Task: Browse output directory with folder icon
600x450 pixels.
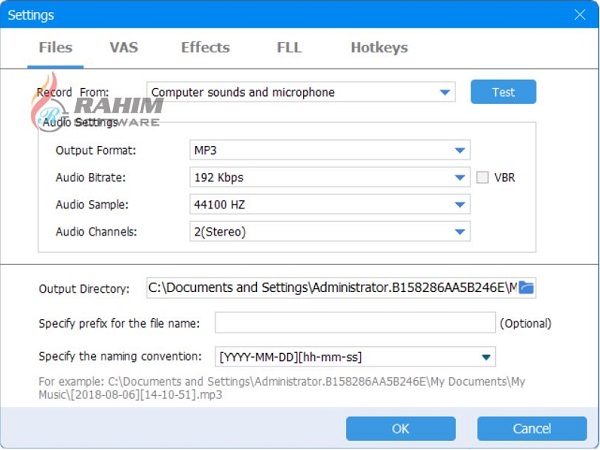Action: 527,287
